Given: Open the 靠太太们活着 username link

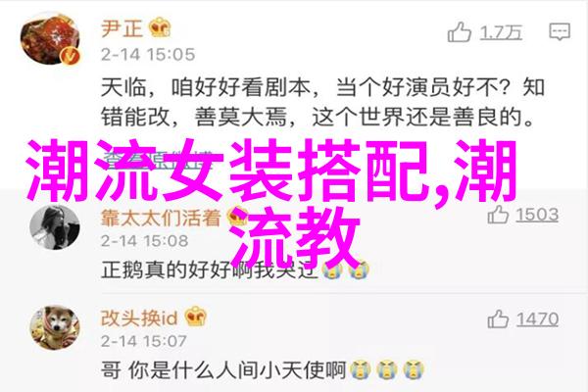Looking at the screenshot, I should pos(161,218).
